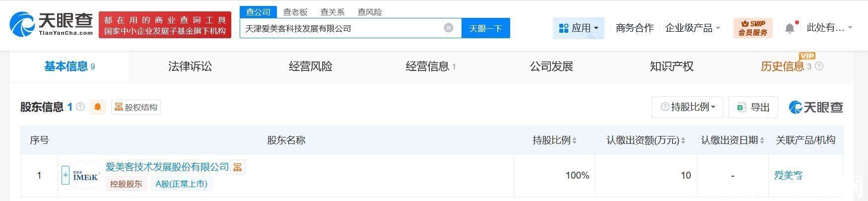Click help icon beside 股东信息 heading

point(80,107)
